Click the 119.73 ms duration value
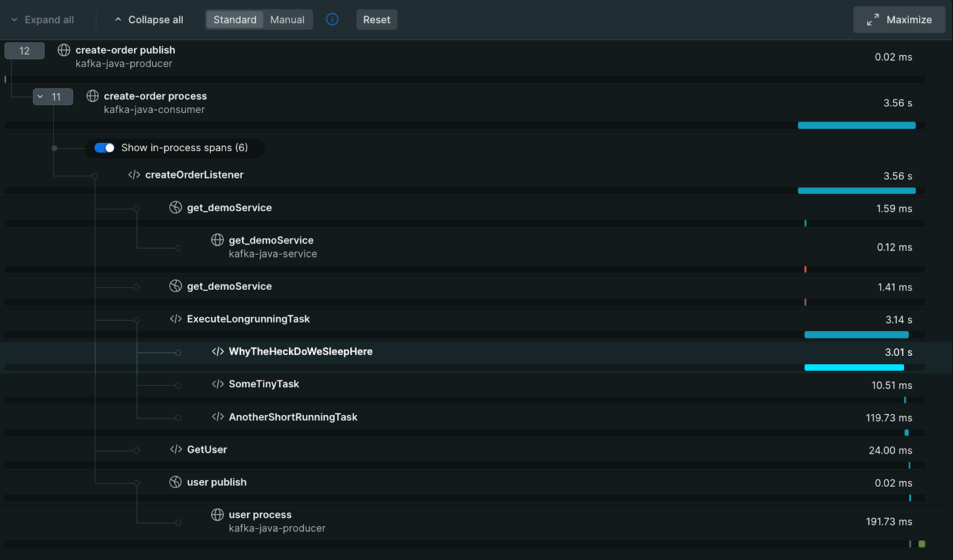Image resolution: width=953 pixels, height=560 pixels. [889, 418]
